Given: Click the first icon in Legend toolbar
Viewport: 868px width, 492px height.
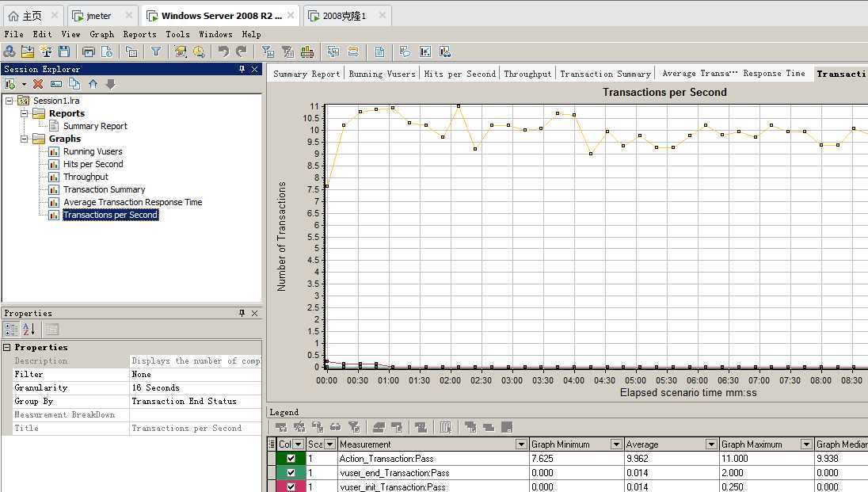Looking at the screenshot, I should point(281,427).
